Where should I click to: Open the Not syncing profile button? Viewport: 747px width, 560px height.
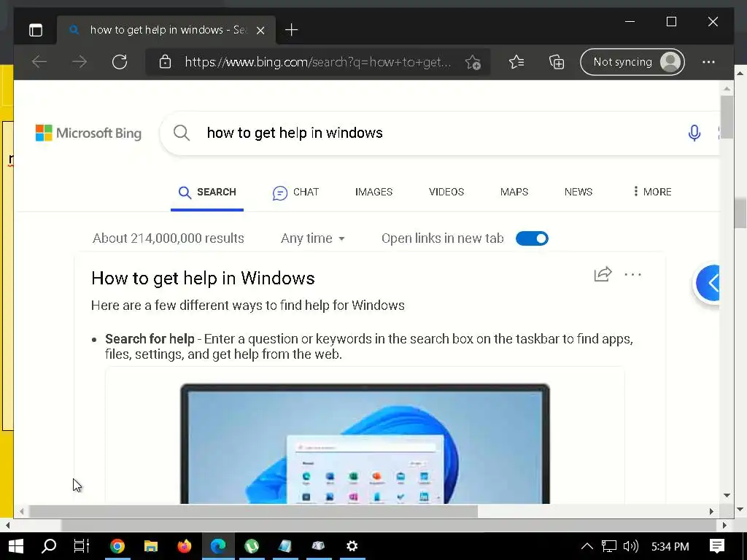(632, 62)
